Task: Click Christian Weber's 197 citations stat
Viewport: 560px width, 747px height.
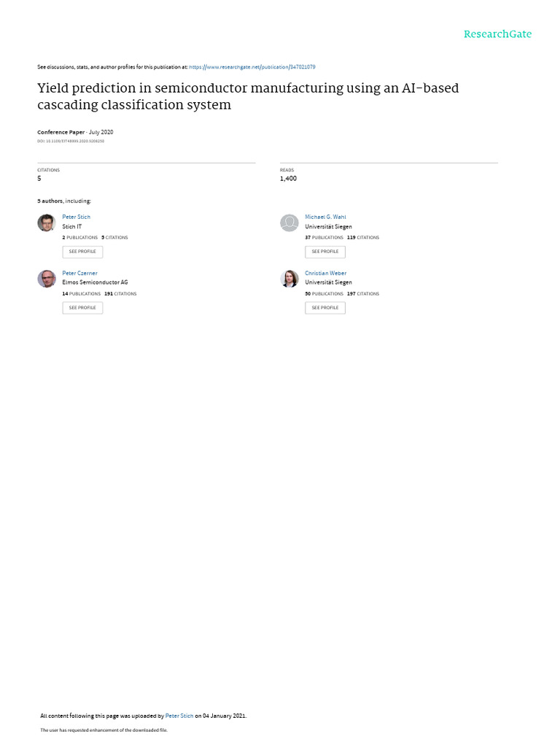Action: coord(363,294)
